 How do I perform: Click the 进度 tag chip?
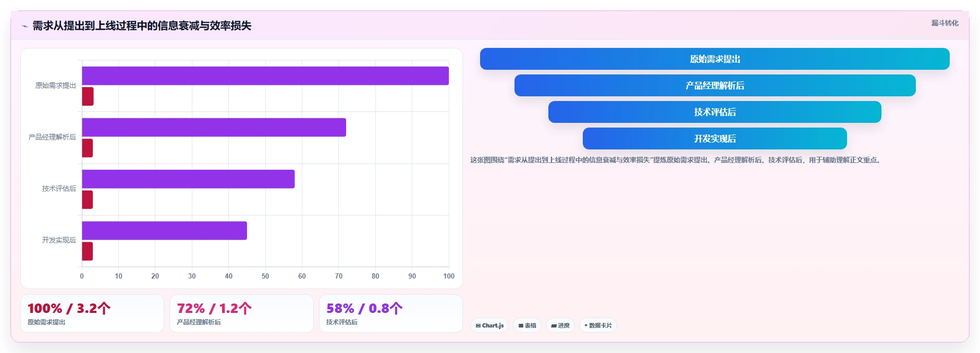pyautogui.click(x=560, y=325)
